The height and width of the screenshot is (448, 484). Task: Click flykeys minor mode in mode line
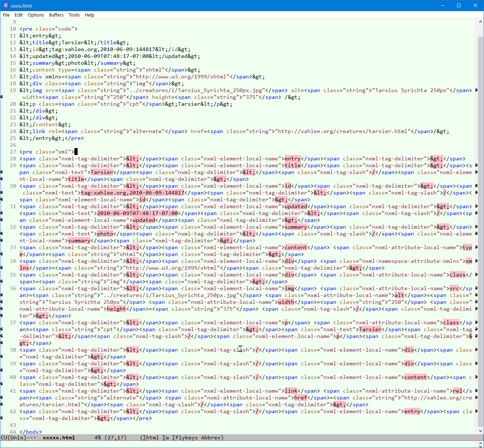coord(185,438)
